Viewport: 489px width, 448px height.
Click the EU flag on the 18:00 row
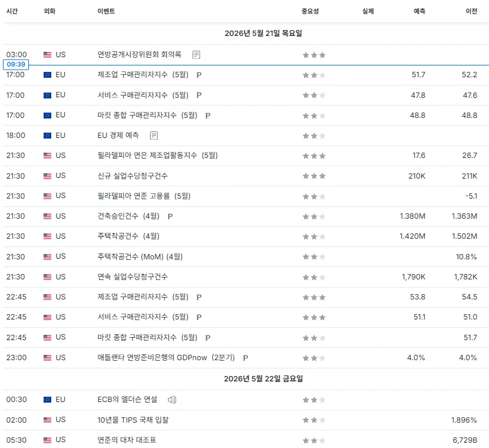[47, 136]
